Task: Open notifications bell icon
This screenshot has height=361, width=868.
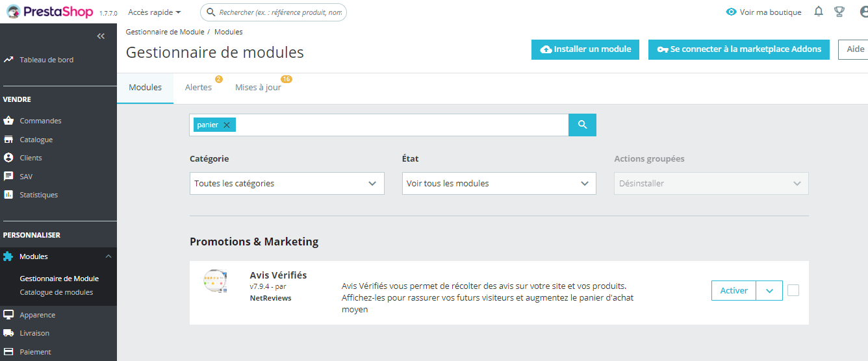Action: [819, 12]
